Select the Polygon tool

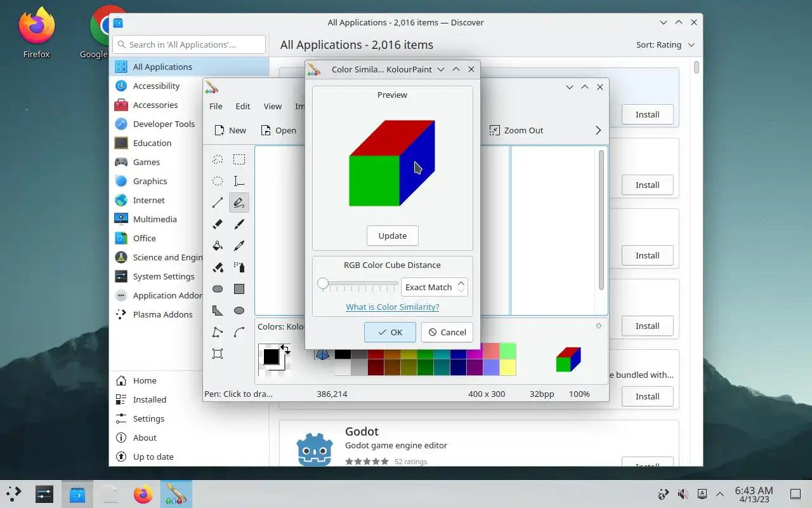click(218, 311)
